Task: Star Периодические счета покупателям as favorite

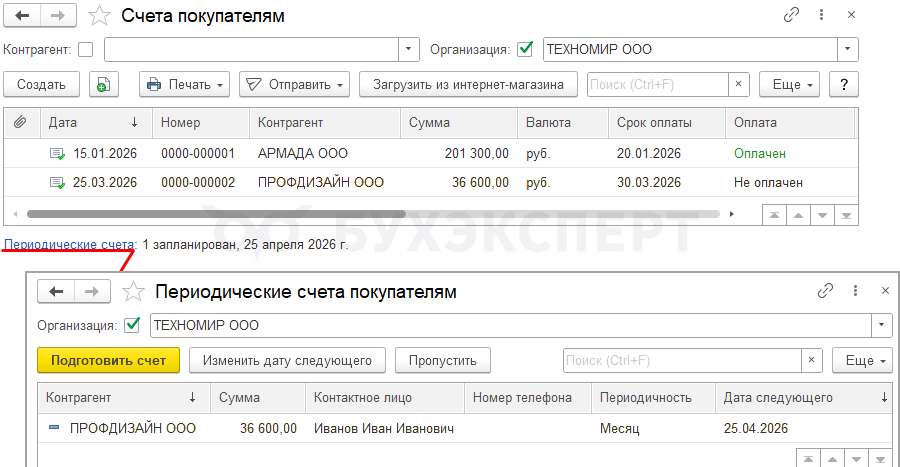Action: click(x=134, y=291)
